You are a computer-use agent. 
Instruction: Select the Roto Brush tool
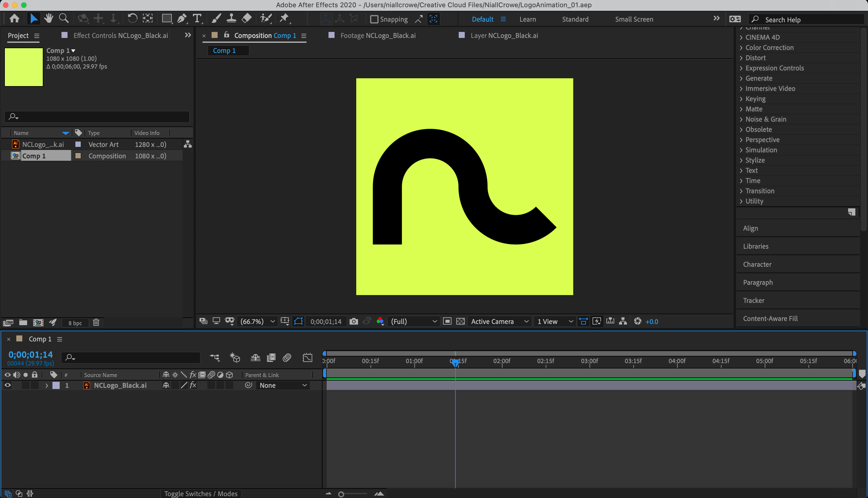coord(266,18)
